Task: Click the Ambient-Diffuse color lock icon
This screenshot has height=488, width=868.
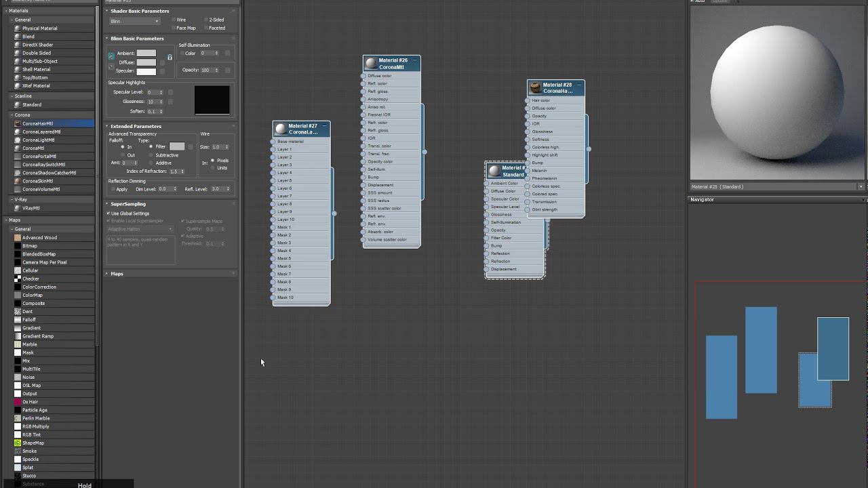Action: 170,58
